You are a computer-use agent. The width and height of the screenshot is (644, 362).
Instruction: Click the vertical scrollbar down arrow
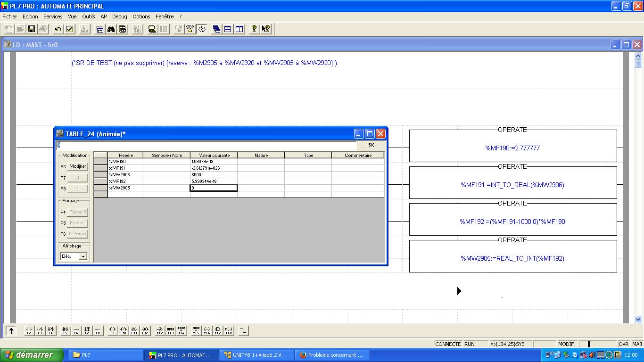pos(638,319)
